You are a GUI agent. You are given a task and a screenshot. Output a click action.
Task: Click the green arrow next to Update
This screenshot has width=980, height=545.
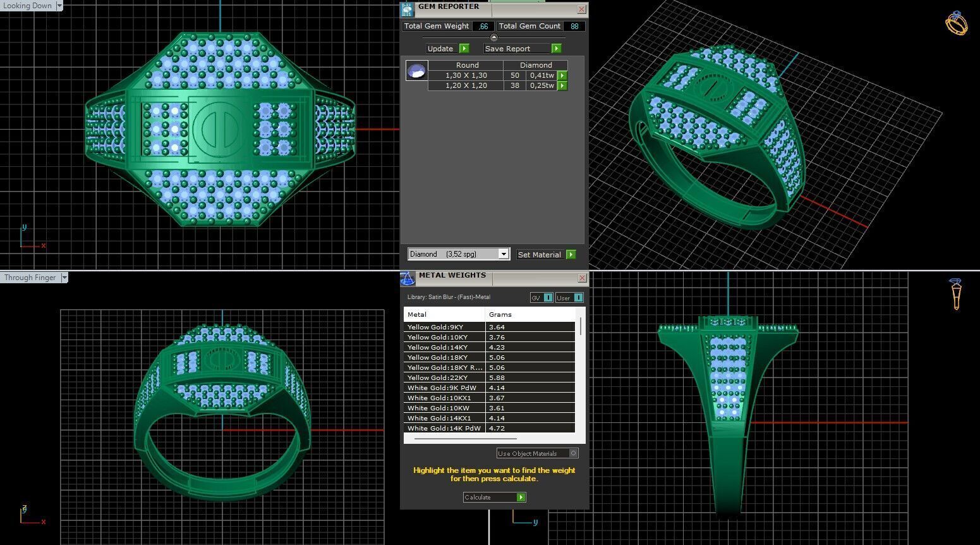pos(464,49)
